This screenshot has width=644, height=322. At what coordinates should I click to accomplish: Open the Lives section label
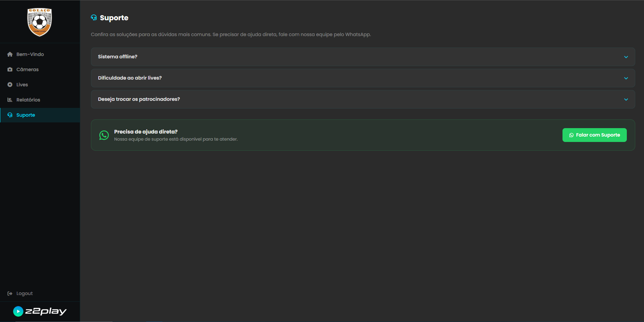pos(22,85)
